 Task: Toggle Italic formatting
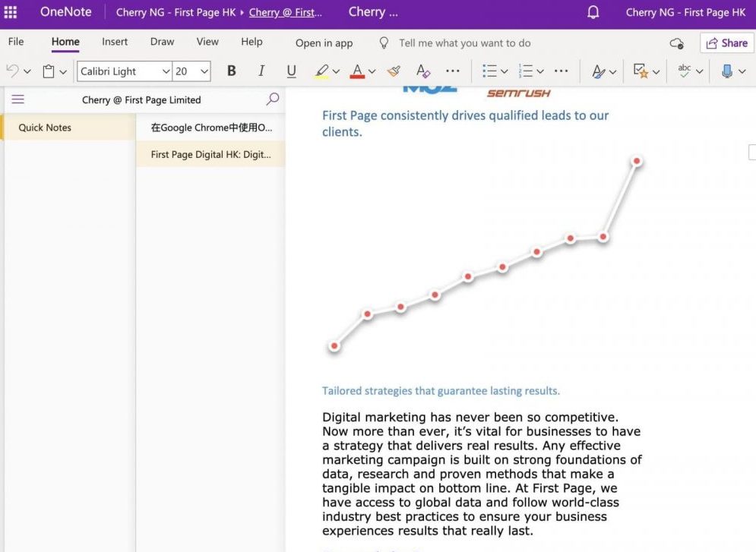(261, 71)
